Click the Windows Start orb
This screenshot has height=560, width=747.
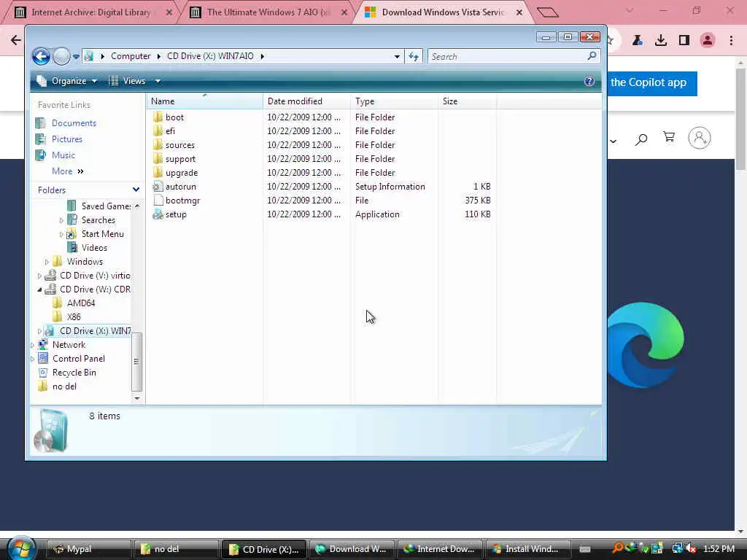(21, 548)
